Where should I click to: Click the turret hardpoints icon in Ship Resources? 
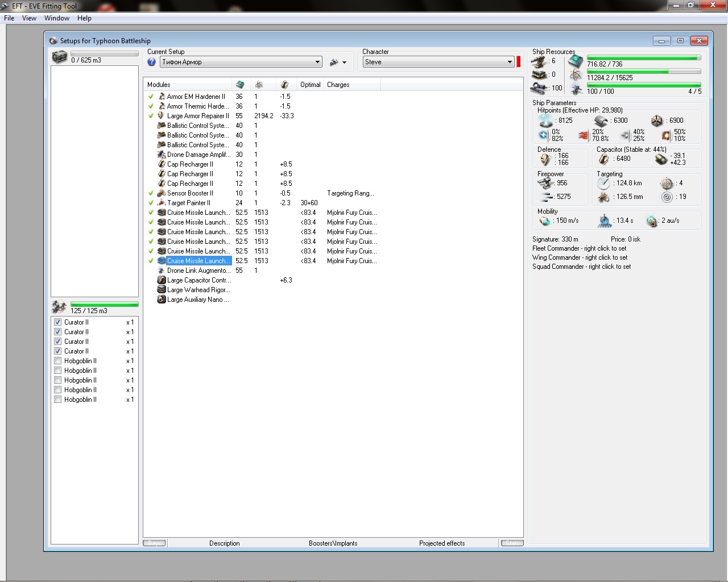539,61
